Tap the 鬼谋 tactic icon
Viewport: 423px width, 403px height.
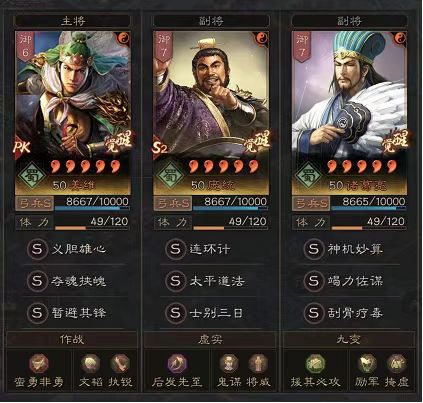tap(229, 363)
